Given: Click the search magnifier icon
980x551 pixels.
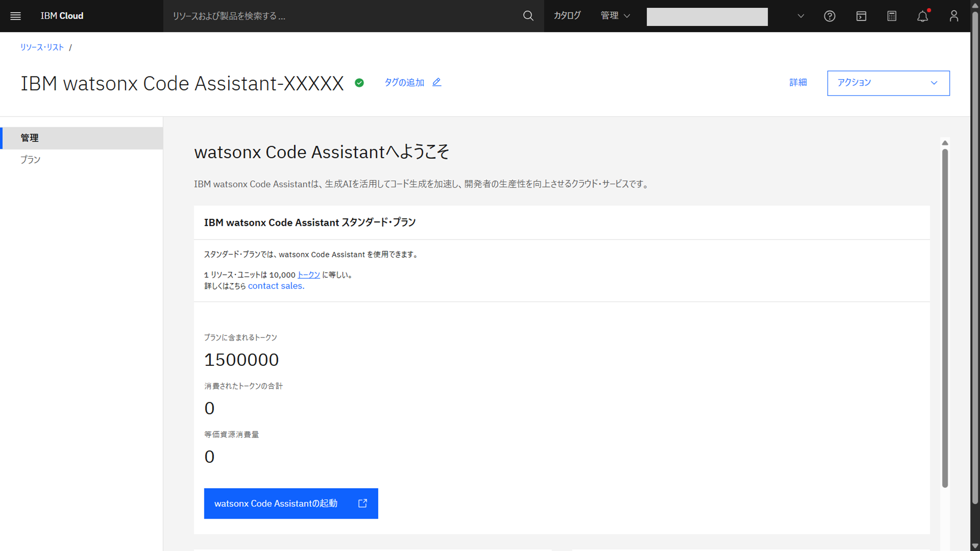Looking at the screenshot, I should point(528,16).
